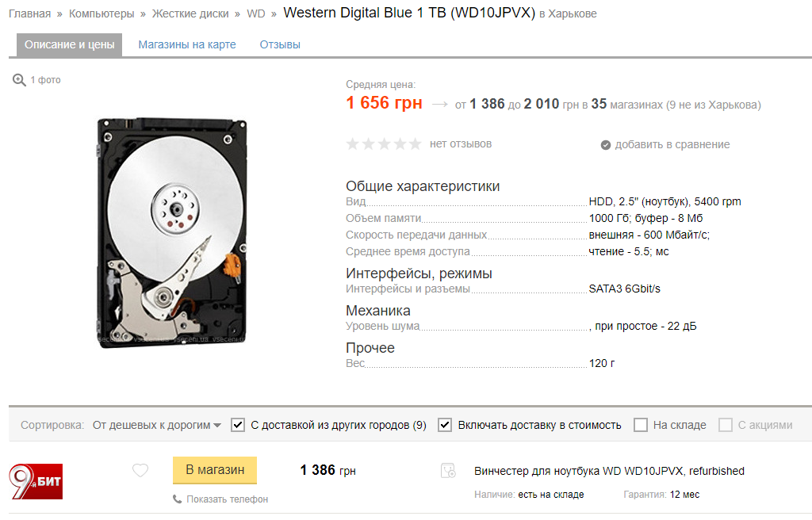Image resolution: width=812 pixels, height=520 pixels.
Task: Click the magnifier photo zoom icon
Action: [20, 80]
